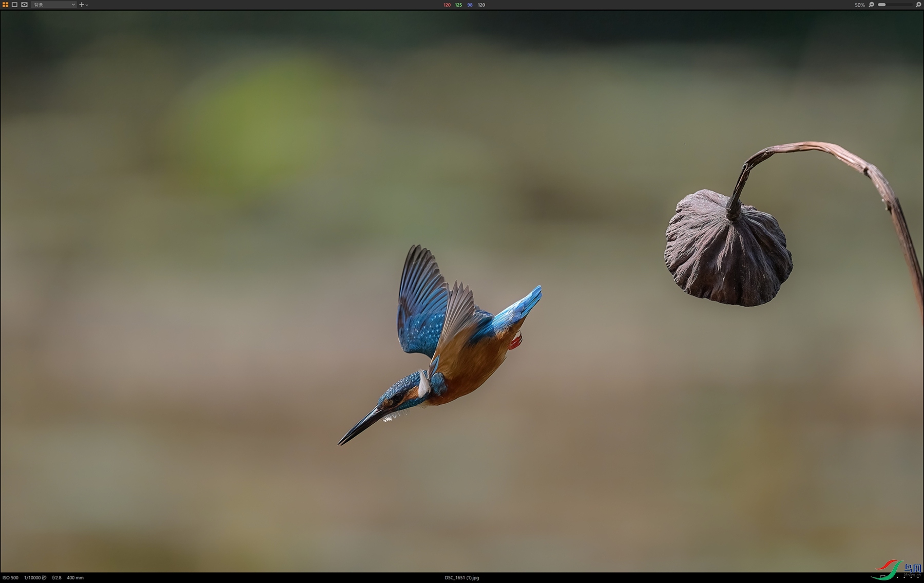Switch to the orange multi-view grid icon
This screenshot has width=924, height=583.
[5, 5]
